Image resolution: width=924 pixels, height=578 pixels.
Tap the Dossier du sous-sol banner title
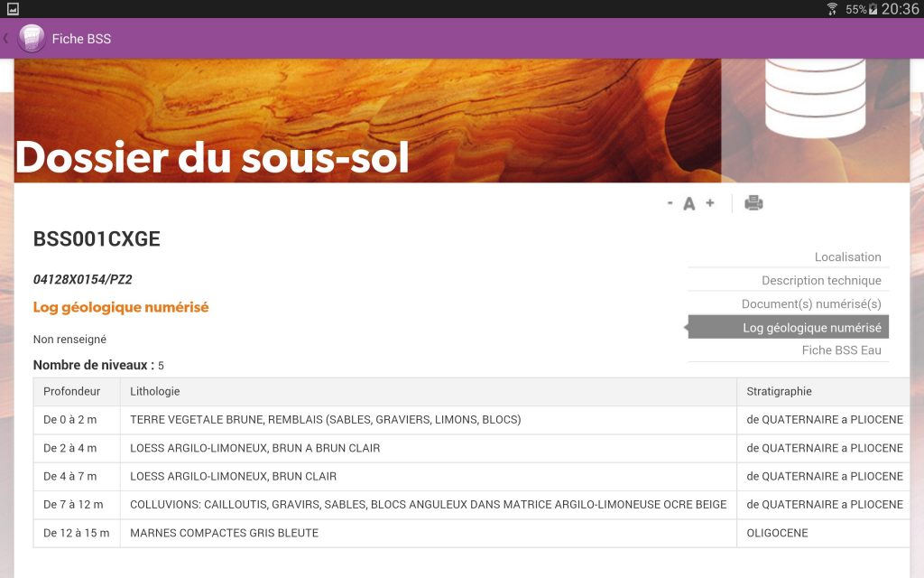(x=212, y=157)
